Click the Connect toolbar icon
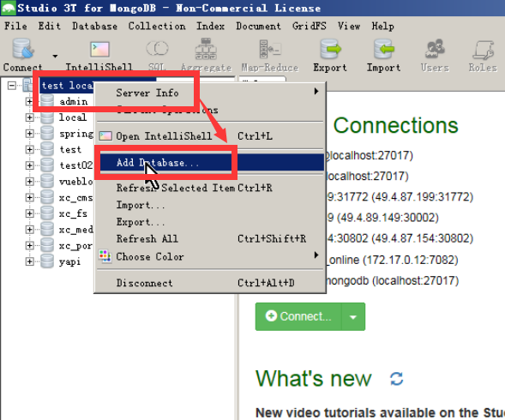The width and height of the screenshot is (505, 420). click(x=23, y=49)
